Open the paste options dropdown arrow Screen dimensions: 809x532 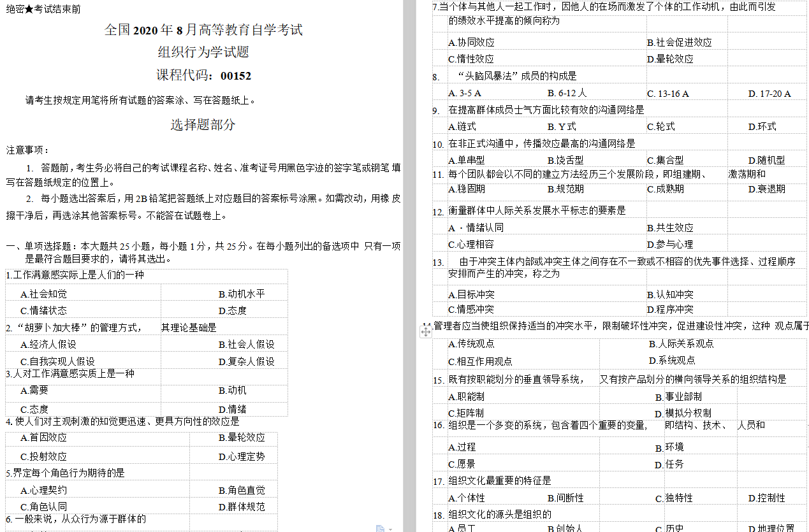pos(390,529)
